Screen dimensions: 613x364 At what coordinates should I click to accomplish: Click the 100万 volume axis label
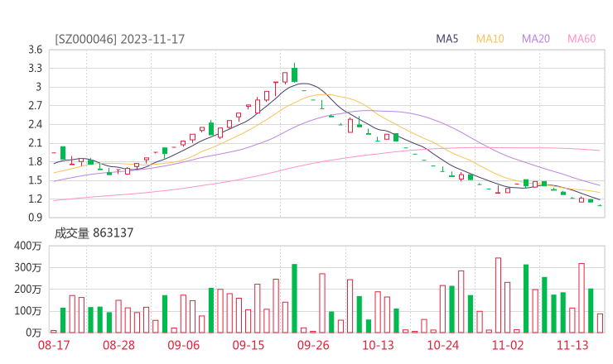28,311
